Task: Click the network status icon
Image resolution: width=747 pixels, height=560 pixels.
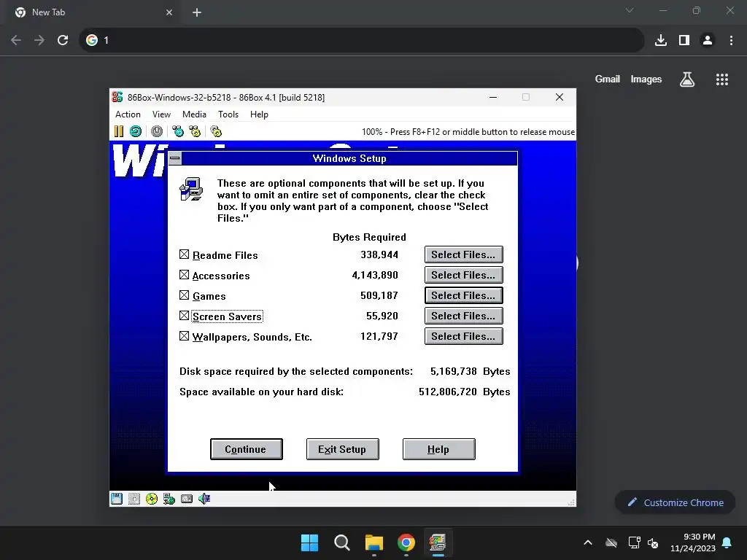Action: [169, 499]
